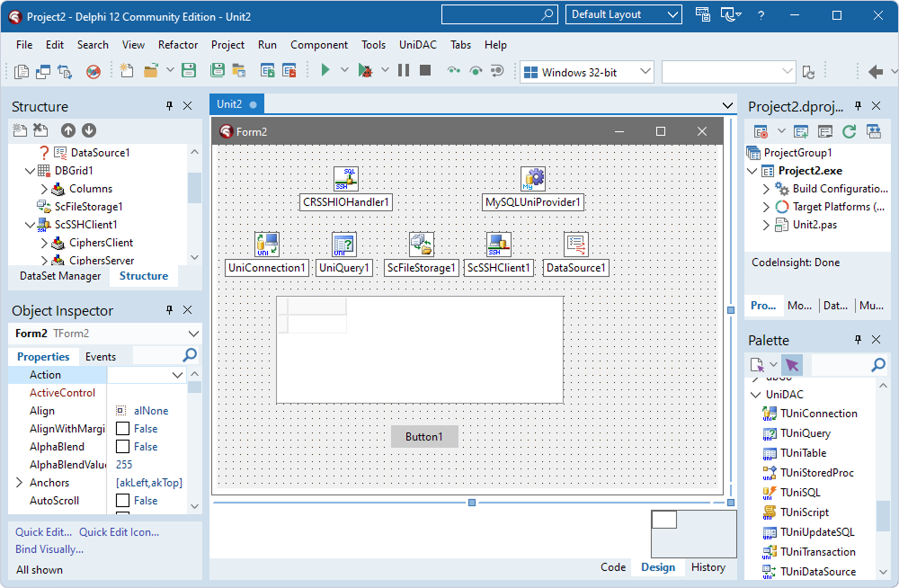
Task: Click the Palette search field
Action: [x=841, y=365]
